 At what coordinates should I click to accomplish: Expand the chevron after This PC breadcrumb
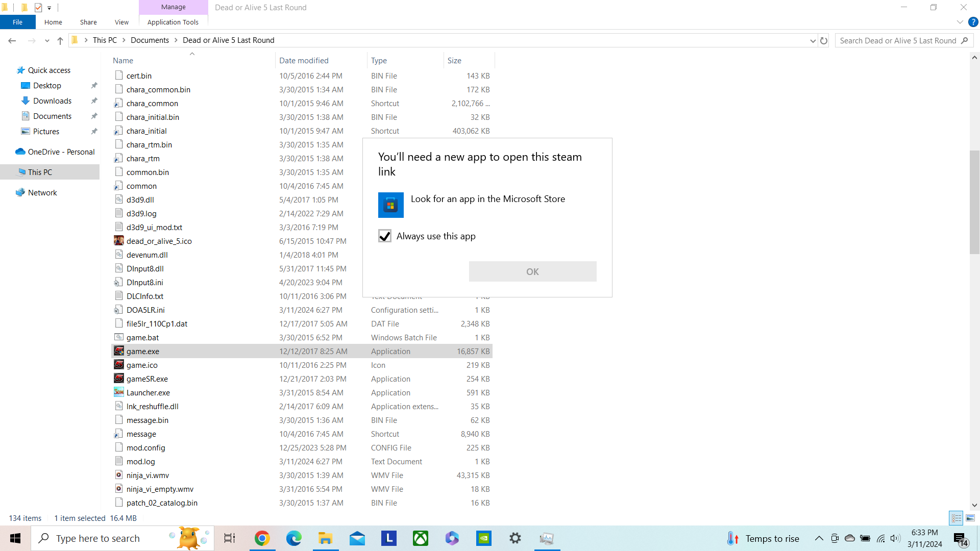point(124,40)
